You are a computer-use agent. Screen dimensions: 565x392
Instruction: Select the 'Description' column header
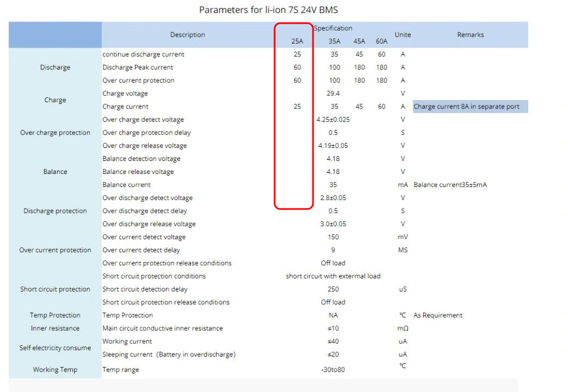188,34
